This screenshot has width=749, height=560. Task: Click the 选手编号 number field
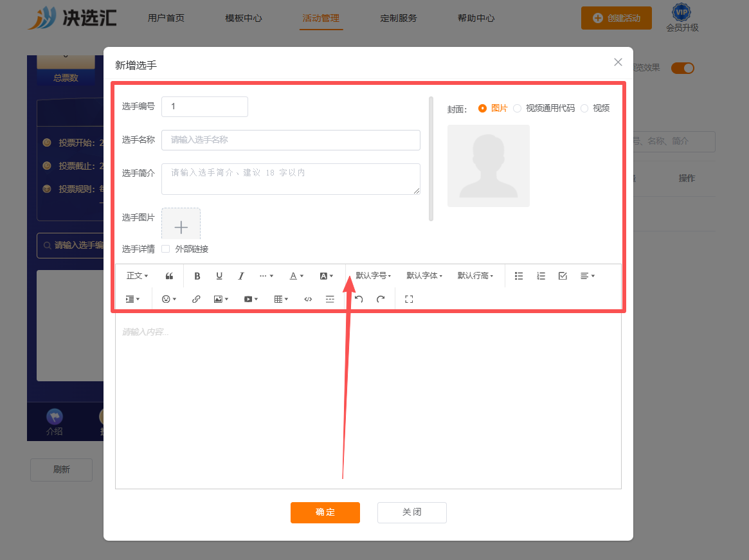tap(205, 107)
